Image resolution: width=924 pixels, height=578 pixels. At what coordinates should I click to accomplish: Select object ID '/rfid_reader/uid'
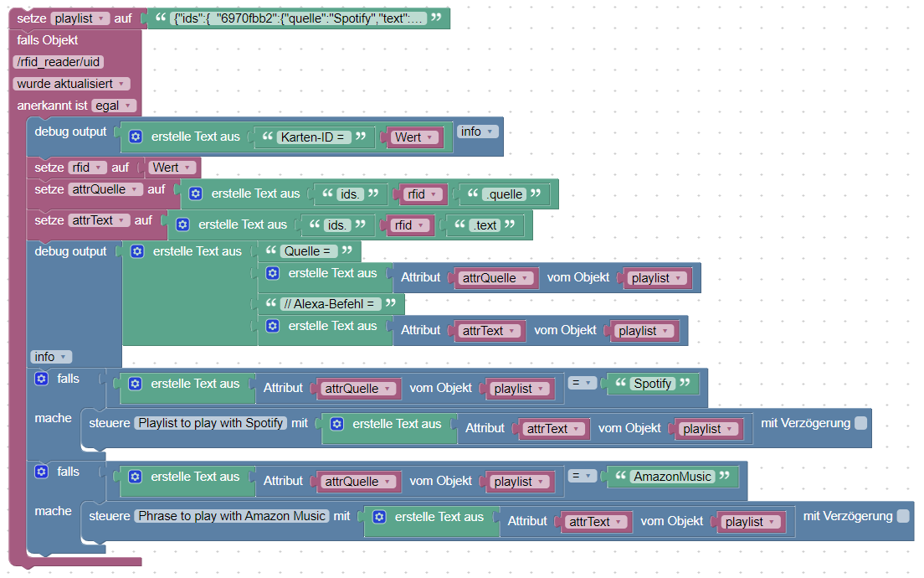coord(59,62)
